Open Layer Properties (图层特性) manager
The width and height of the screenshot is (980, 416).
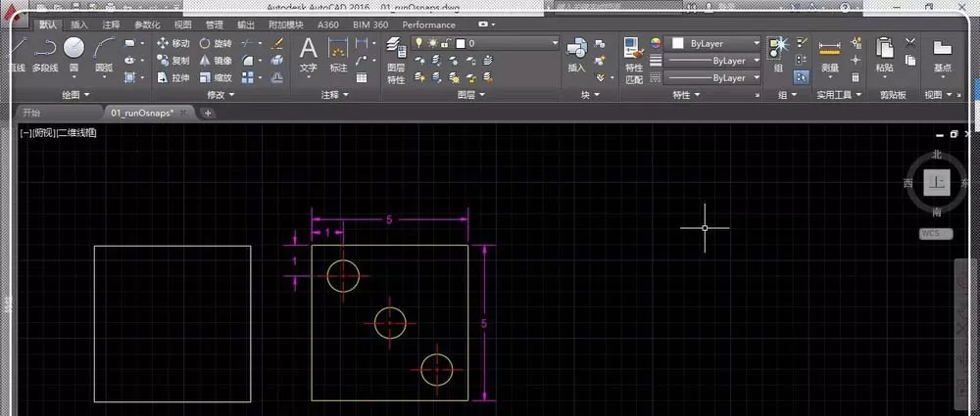coord(396,61)
